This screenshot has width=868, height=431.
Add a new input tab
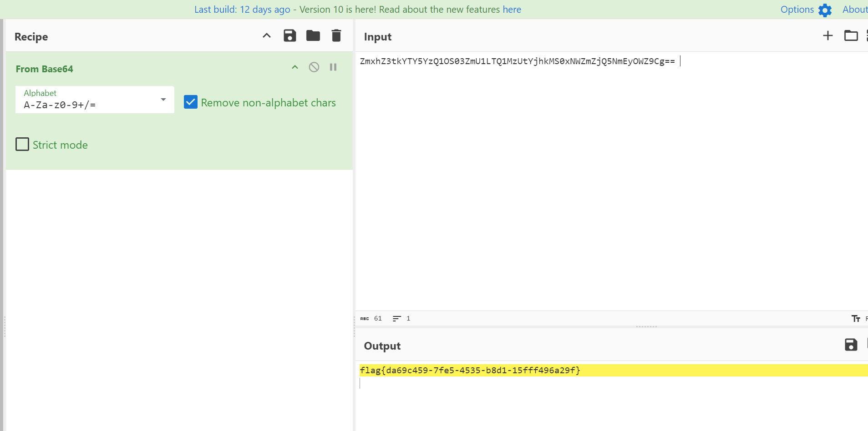tap(828, 36)
